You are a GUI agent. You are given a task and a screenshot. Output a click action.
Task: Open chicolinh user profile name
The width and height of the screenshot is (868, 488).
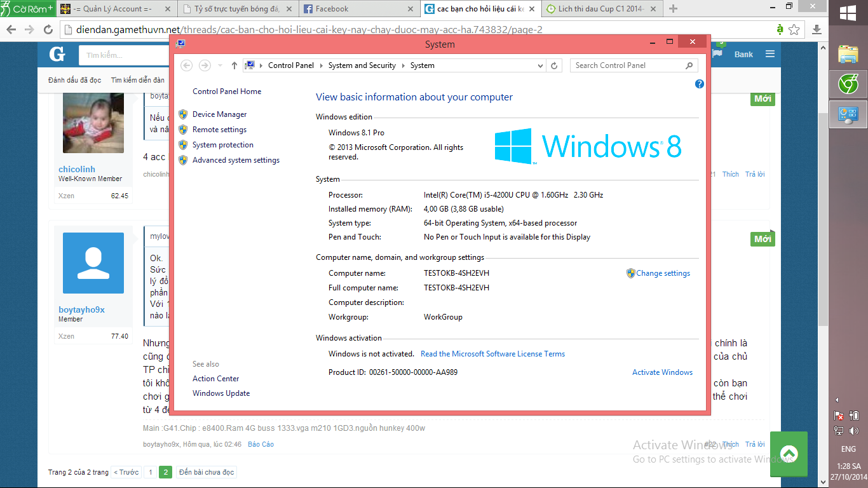pos(77,170)
